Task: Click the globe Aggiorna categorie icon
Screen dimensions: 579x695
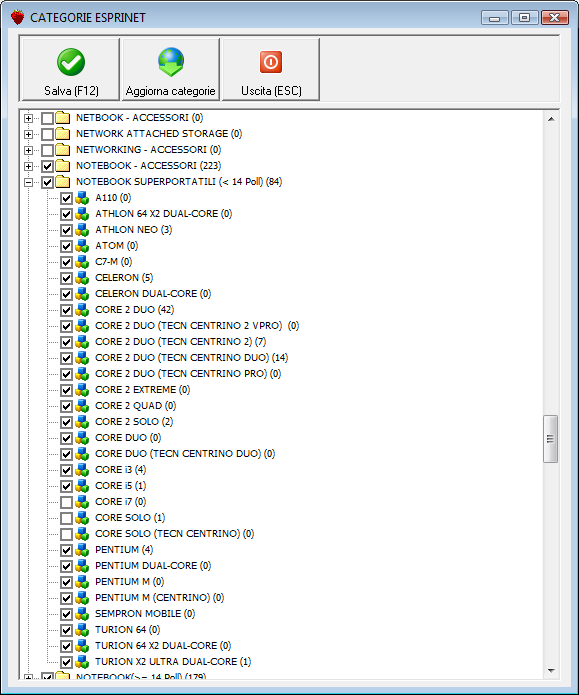Action: [171, 62]
